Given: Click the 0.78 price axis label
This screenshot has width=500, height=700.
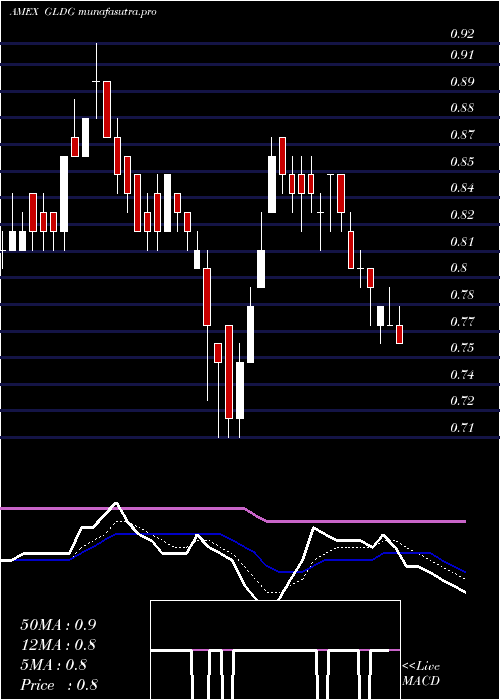Looking at the screenshot, I should (x=462, y=295).
